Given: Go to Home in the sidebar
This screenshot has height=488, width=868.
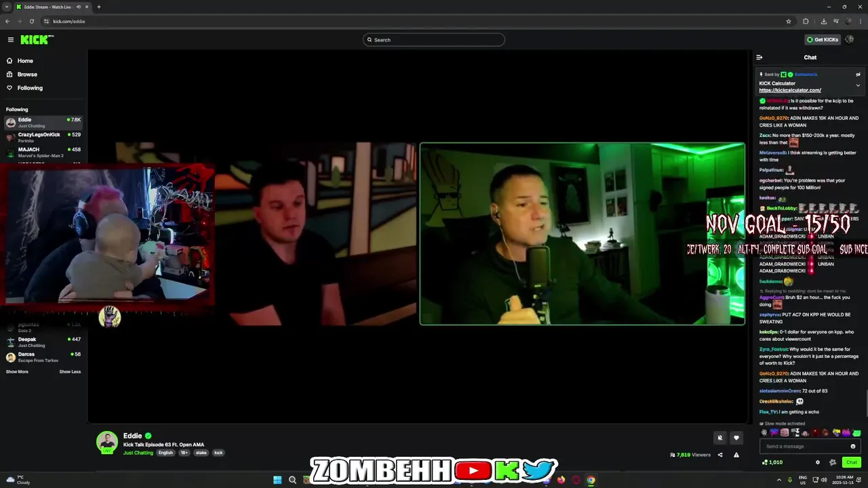Looking at the screenshot, I should coord(25,61).
